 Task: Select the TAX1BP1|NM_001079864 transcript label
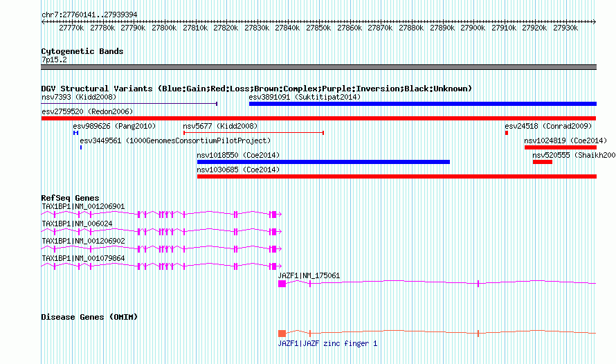click(x=83, y=258)
